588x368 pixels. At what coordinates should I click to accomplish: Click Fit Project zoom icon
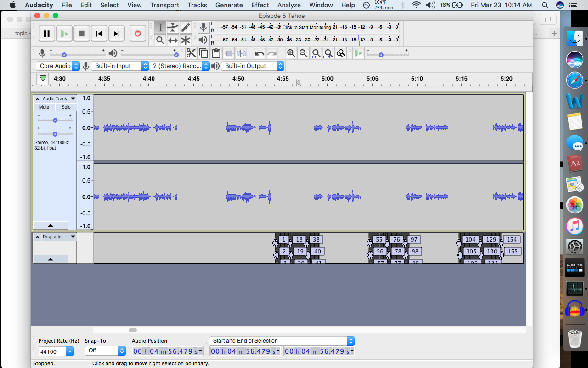pyautogui.click(x=328, y=53)
